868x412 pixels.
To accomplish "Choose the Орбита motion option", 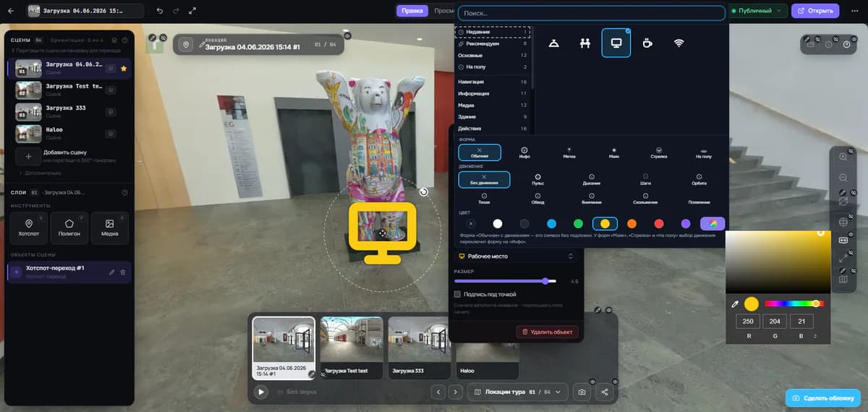I will (x=699, y=179).
